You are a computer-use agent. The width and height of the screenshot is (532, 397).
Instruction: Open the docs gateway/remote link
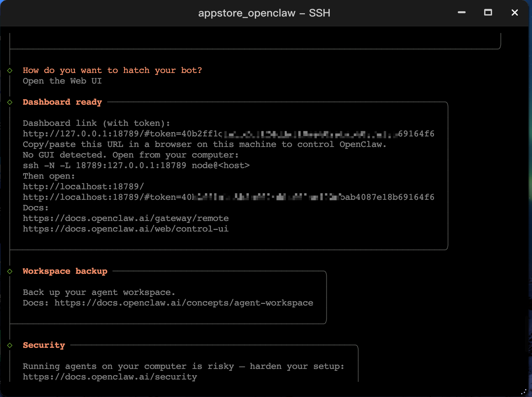125,218
